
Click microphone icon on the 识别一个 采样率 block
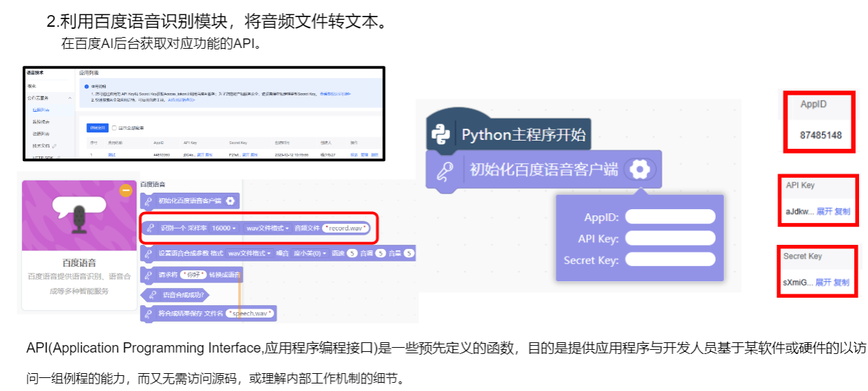[149, 227]
